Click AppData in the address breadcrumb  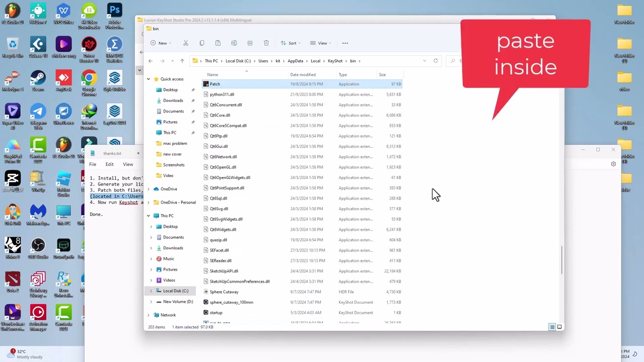295,61
